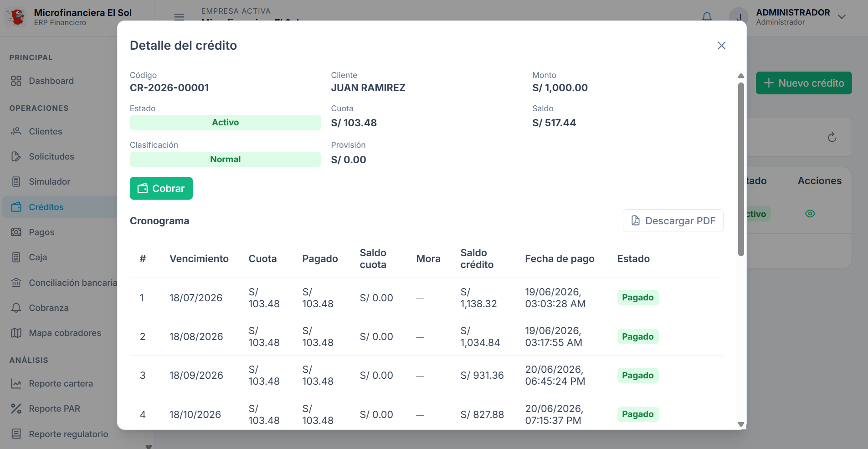Click the Nuevo crédito button
The width and height of the screenshot is (868, 449).
[x=804, y=83]
